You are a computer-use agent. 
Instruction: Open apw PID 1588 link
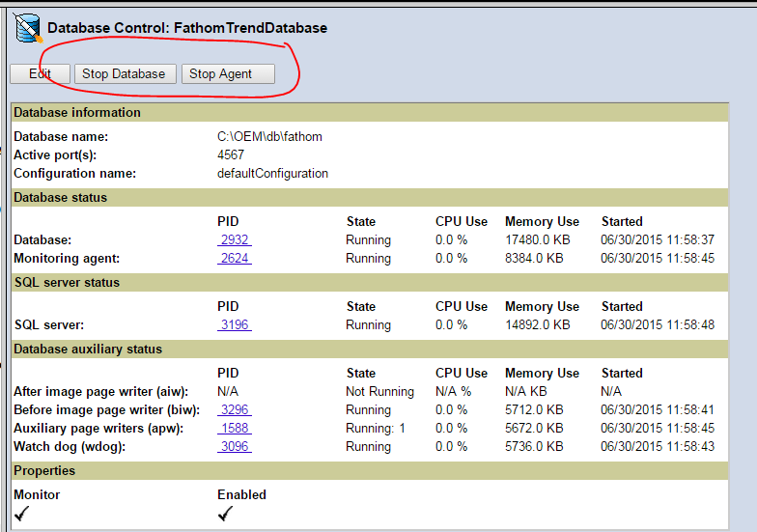(x=234, y=429)
